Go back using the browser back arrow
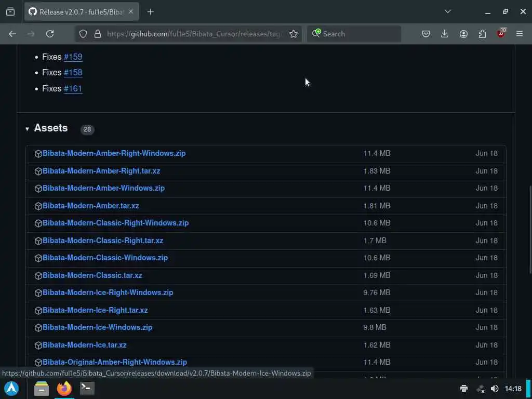The height and width of the screenshot is (399, 532). tap(12, 34)
